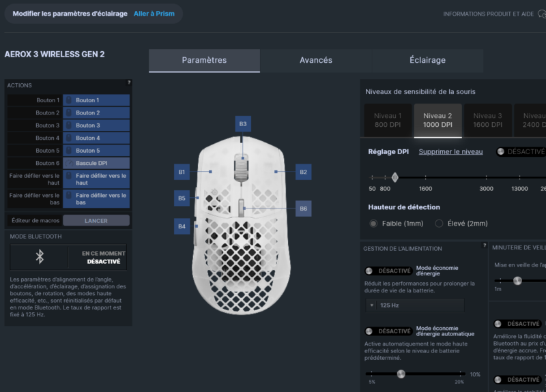
Task: Launch the macro editor with LANCER
Action: pyautogui.click(x=96, y=220)
